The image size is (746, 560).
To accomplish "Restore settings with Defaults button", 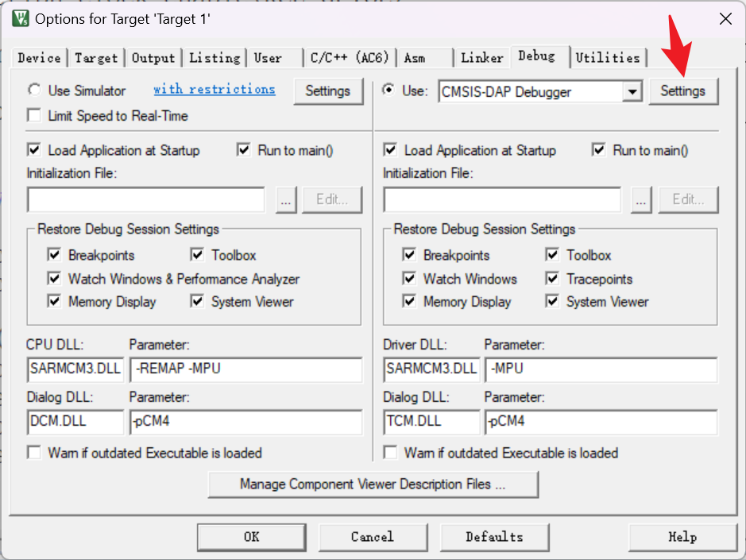I will [495, 537].
